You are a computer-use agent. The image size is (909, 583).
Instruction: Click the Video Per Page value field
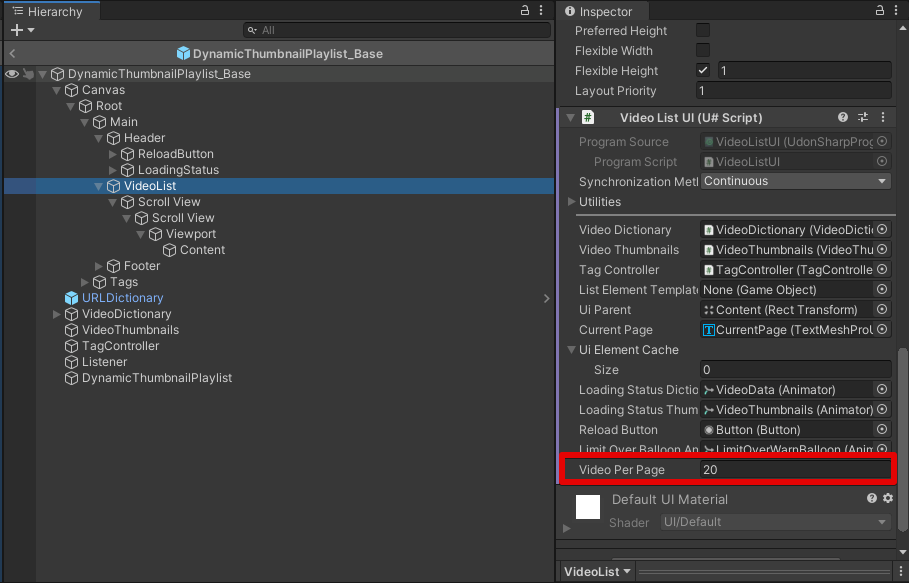(x=795, y=470)
